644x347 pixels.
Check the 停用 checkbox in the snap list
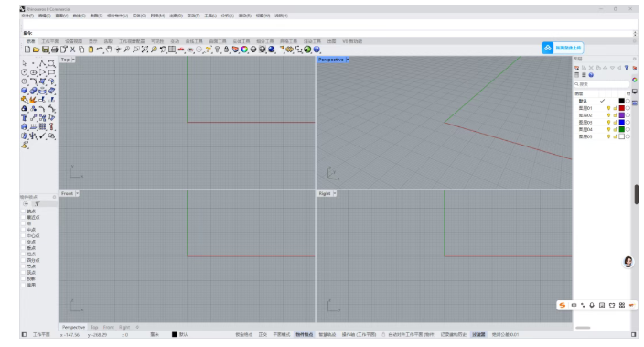pos(24,285)
